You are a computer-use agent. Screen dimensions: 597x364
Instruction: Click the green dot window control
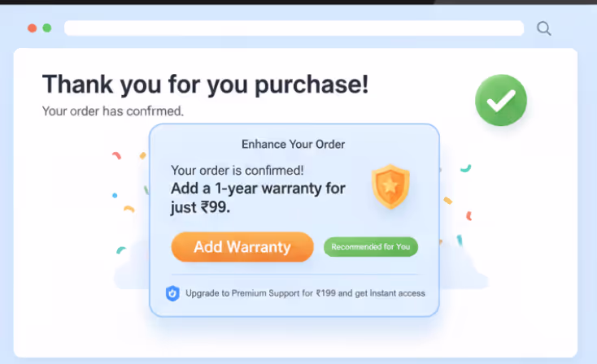click(x=47, y=28)
